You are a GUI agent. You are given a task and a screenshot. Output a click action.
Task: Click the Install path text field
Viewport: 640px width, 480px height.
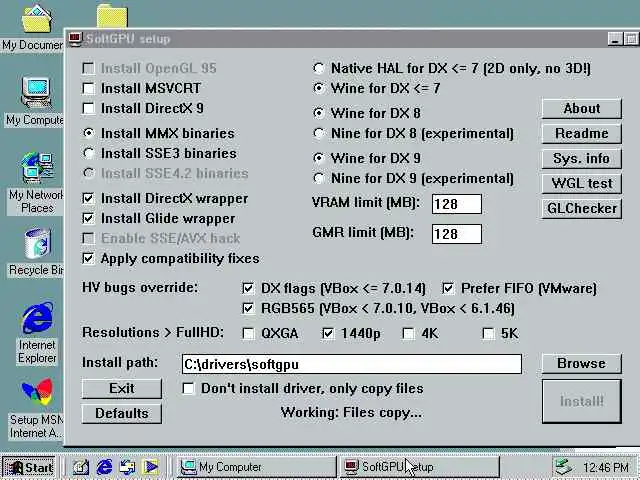point(351,364)
